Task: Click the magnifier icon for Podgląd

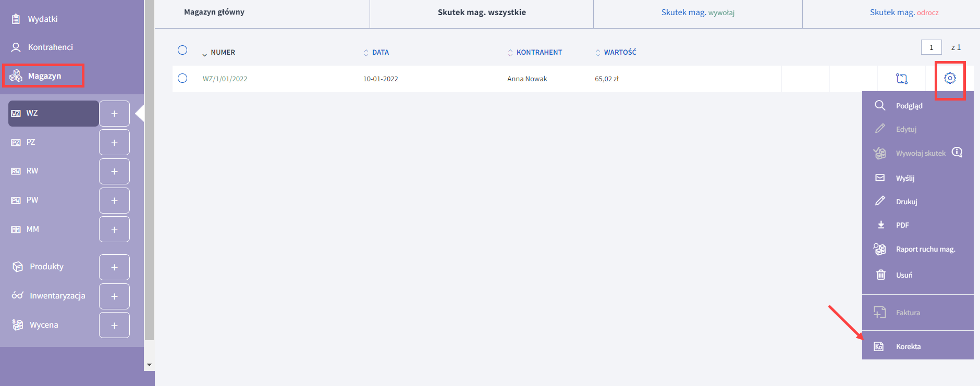Action: pos(880,105)
